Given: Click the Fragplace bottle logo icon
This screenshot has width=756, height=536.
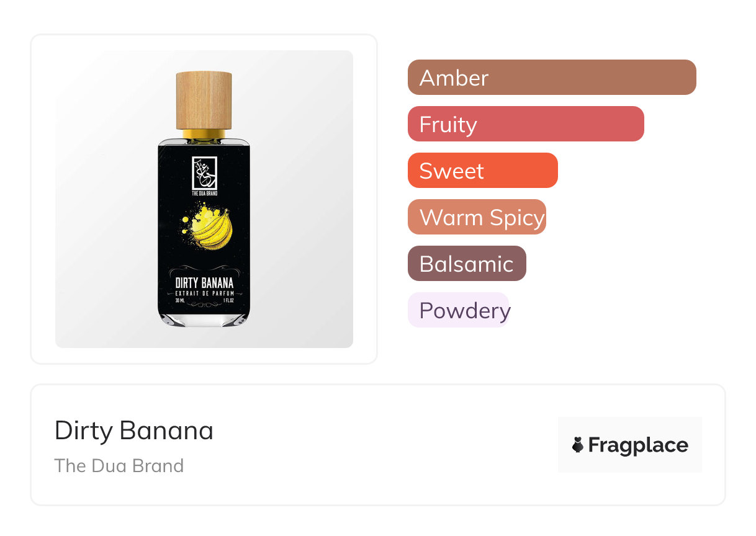Looking at the screenshot, I should [x=578, y=445].
